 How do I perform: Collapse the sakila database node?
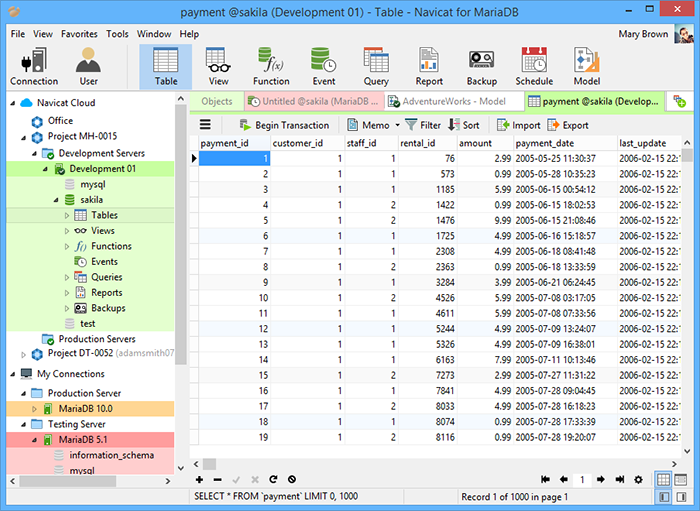pyautogui.click(x=56, y=200)
